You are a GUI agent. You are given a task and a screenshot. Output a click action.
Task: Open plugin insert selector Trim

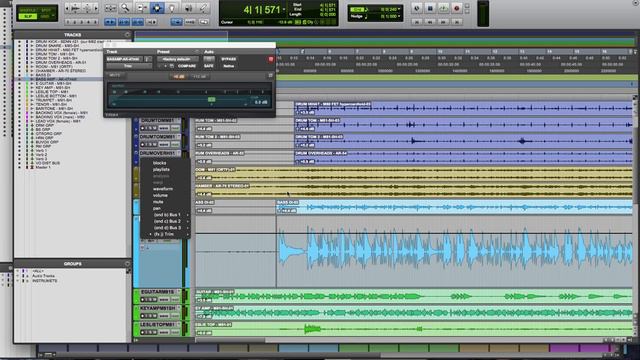point(129,66)
